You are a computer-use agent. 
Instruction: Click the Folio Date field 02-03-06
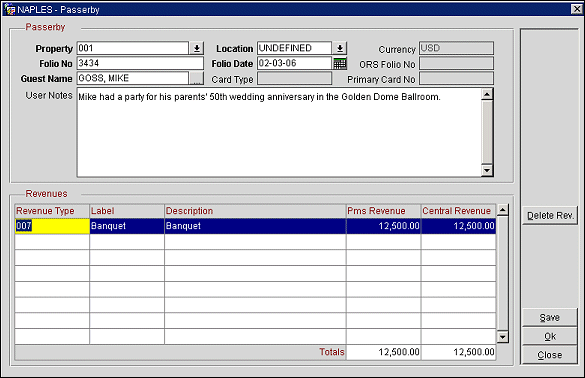coord(294,63)
